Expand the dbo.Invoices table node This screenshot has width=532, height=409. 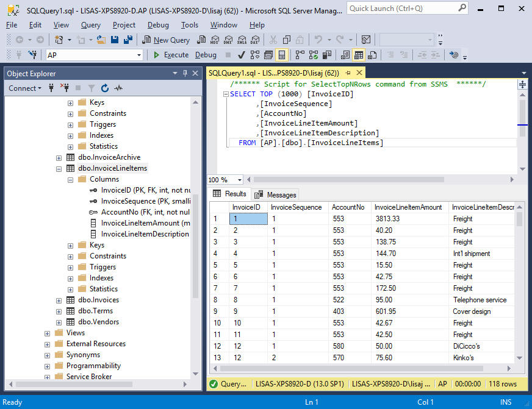pyautogui.click(x=59, y=299)
